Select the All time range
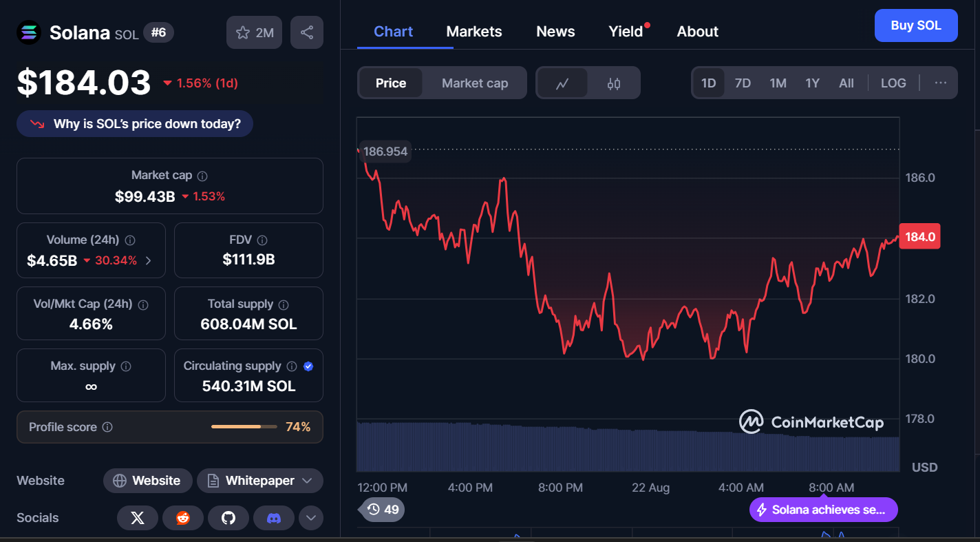Screen dimensions: 980x542 pos(846,83)
